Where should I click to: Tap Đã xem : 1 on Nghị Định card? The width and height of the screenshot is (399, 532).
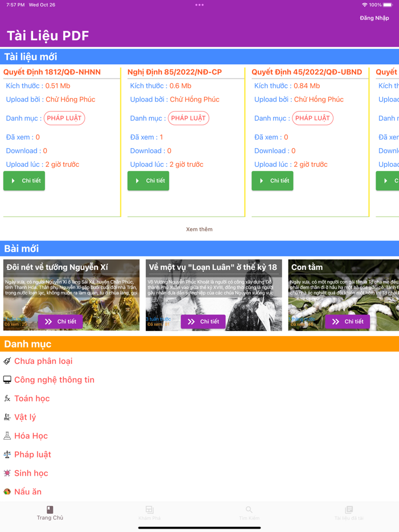tap(146, 137)
